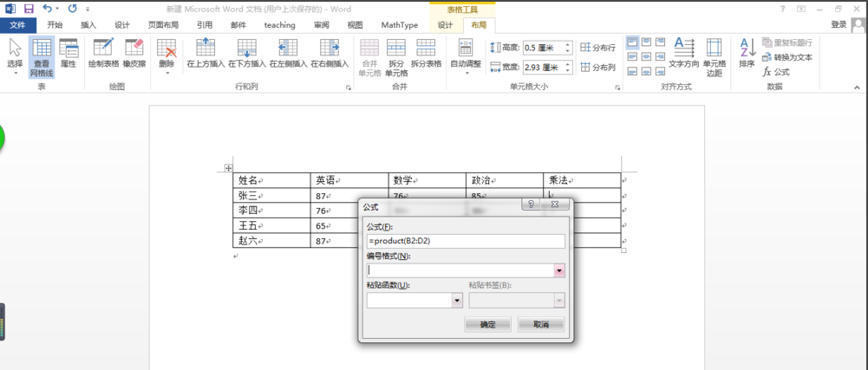Increase row height with up stepper
This screenshot has width=868, height=370.
click(x=568, y=45)
